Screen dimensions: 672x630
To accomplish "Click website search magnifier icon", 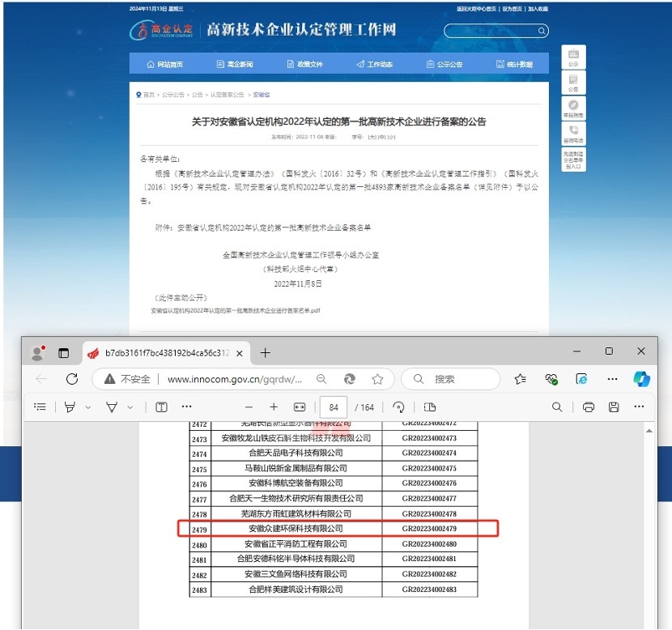I will pyautogui.click(x=542, y=31).
